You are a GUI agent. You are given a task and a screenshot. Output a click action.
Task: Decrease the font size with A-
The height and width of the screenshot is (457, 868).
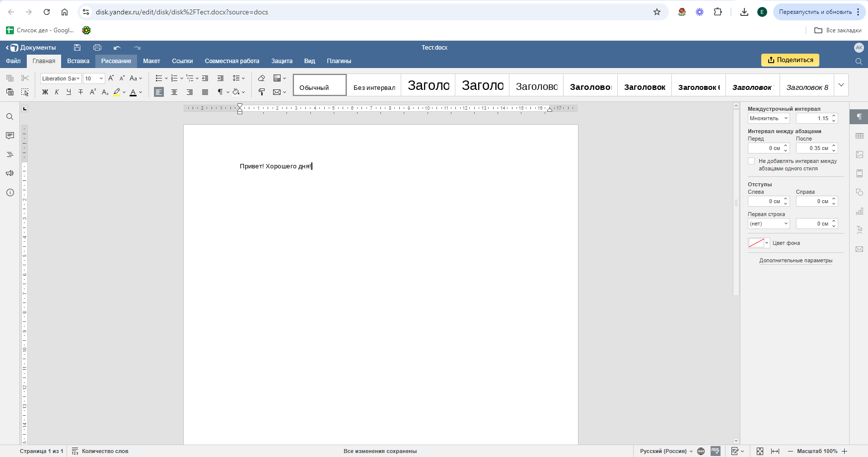pos(122,78)
